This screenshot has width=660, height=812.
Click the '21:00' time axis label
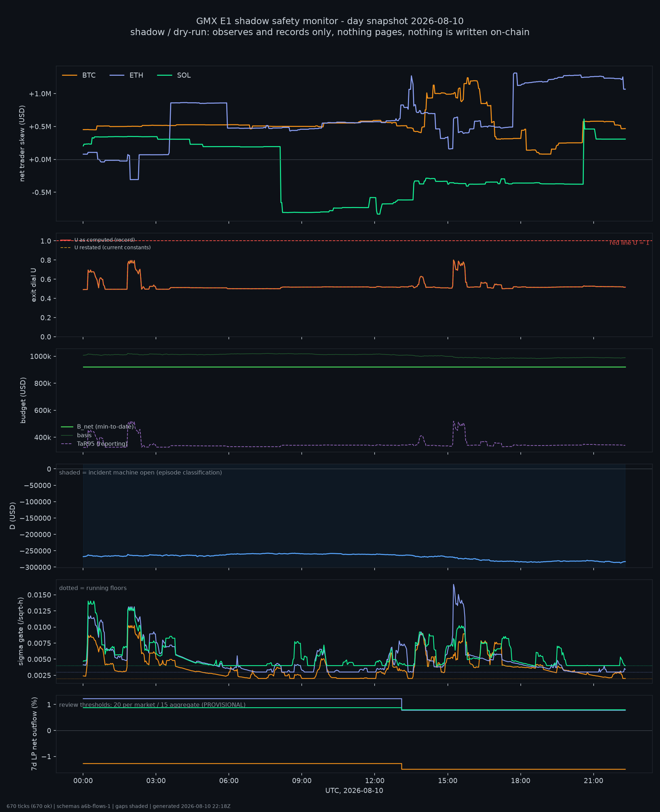coord(594,781)
